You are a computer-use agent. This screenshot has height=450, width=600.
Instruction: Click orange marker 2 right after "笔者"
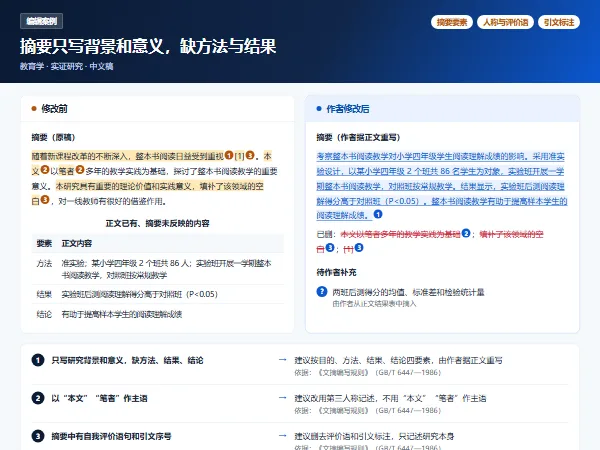point(80,170)
